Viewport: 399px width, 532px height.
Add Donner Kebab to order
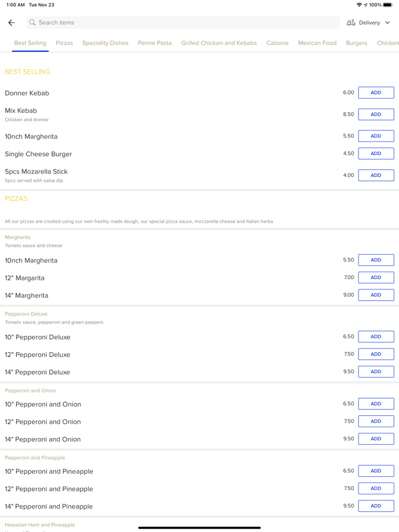(376, 92)
